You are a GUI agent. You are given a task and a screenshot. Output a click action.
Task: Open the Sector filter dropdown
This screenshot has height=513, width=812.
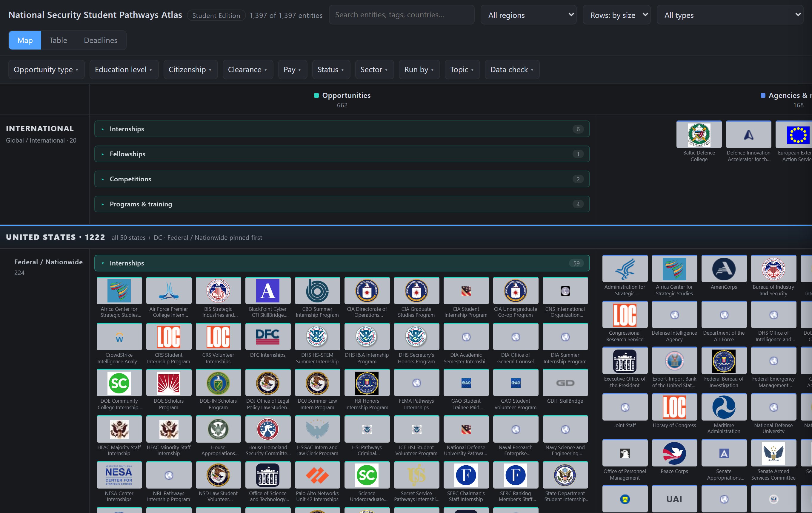click(x=374, y=70)
